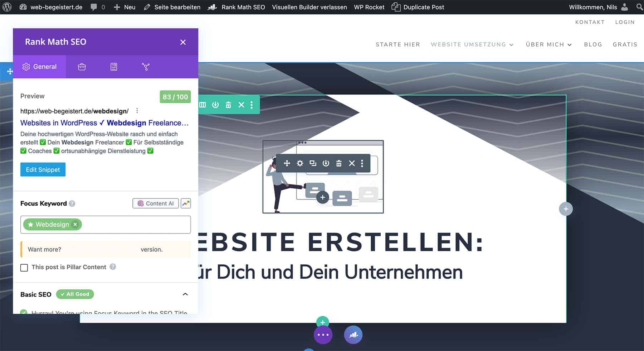
Task: Click the Google Trends chart icon
Action: (x=186, y=203)
